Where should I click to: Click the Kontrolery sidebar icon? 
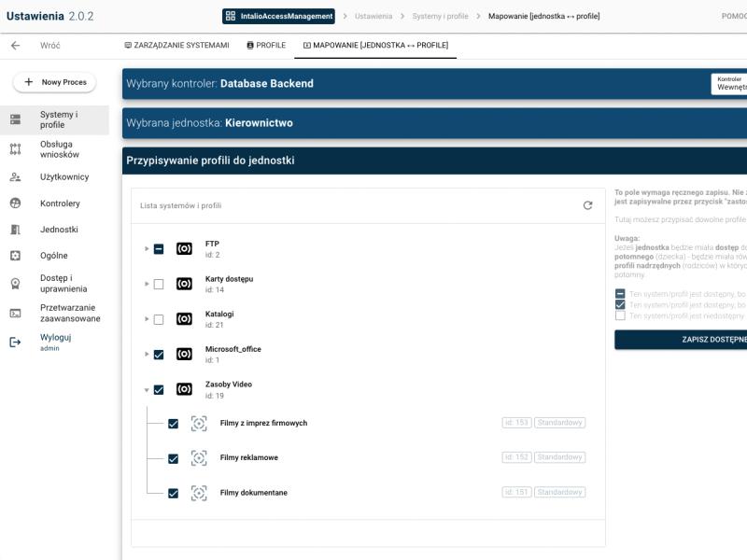pos(15,203)
